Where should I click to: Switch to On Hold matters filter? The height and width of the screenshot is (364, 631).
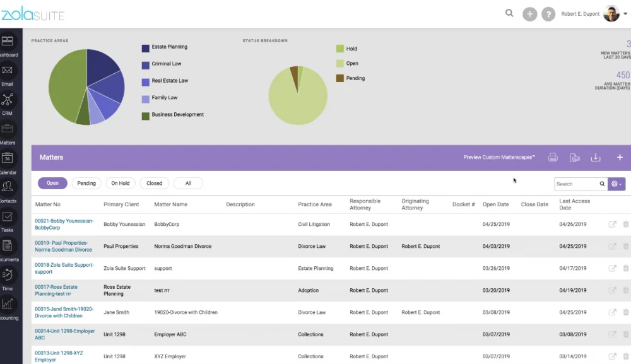[121, 183]
